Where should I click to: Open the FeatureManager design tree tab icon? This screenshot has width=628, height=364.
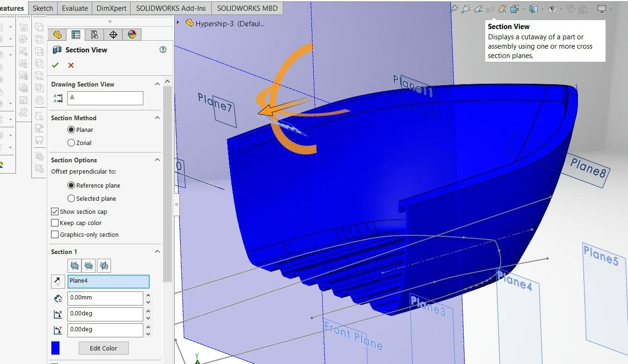tap(58, 34)
